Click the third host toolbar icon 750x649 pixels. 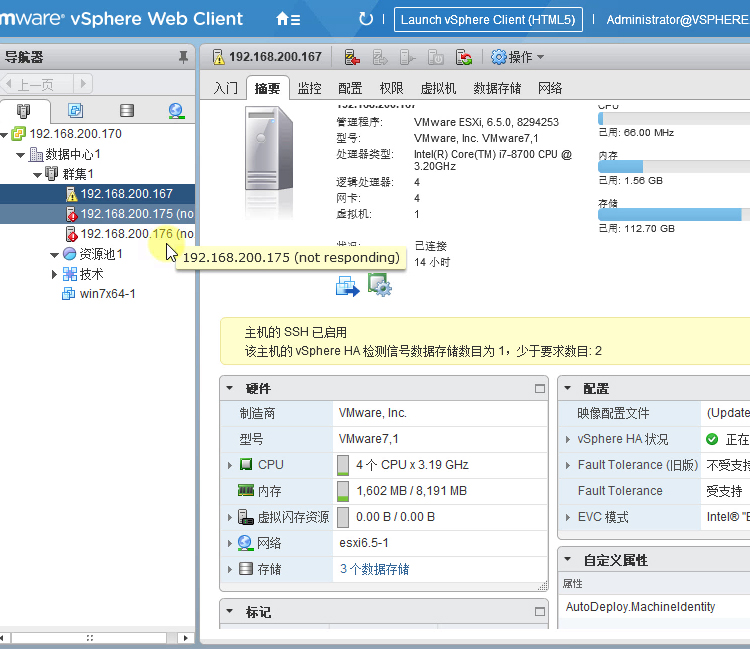click(408, 57)
